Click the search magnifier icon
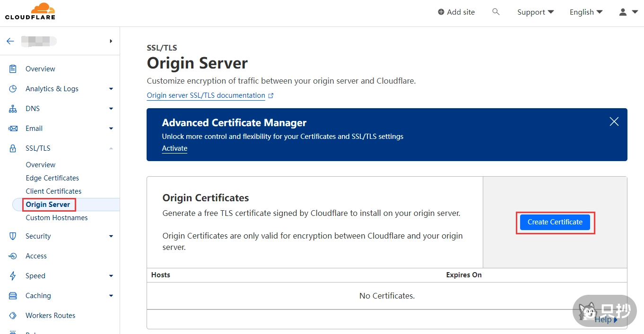 point(496,12)
